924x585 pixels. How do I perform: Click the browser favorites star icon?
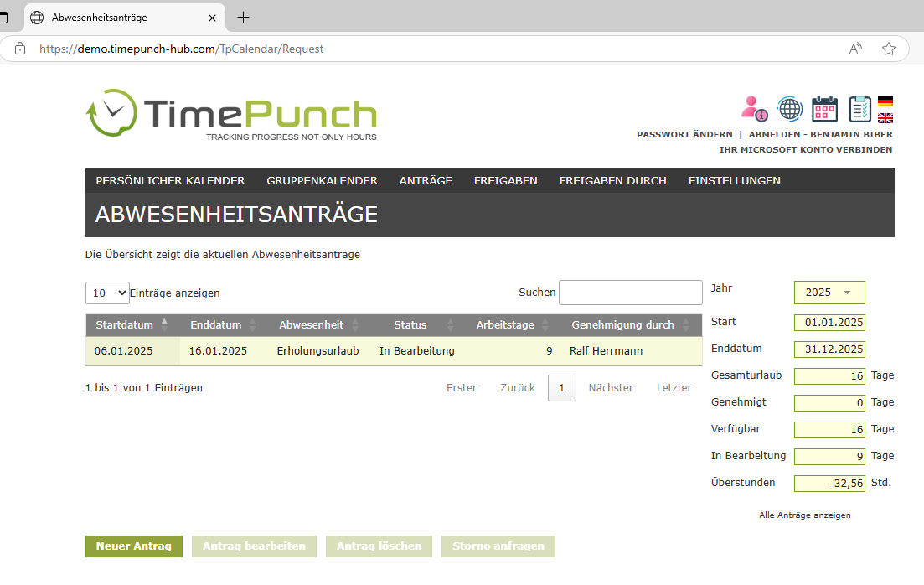coord(889,49)
